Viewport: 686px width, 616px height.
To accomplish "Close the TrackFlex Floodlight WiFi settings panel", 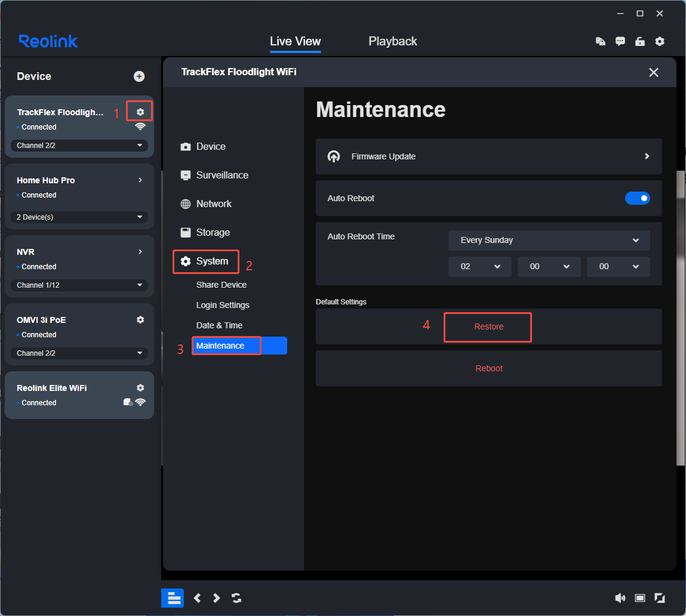I will (653, 72).
